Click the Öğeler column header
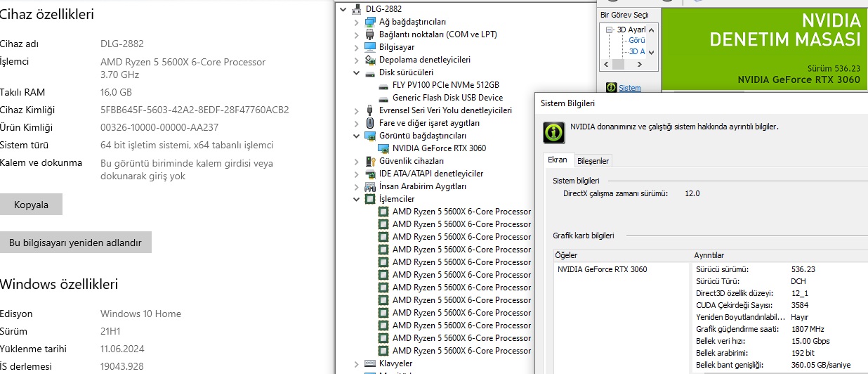The height and width of the screenshot is (374, 868). (x=622, y=255)
